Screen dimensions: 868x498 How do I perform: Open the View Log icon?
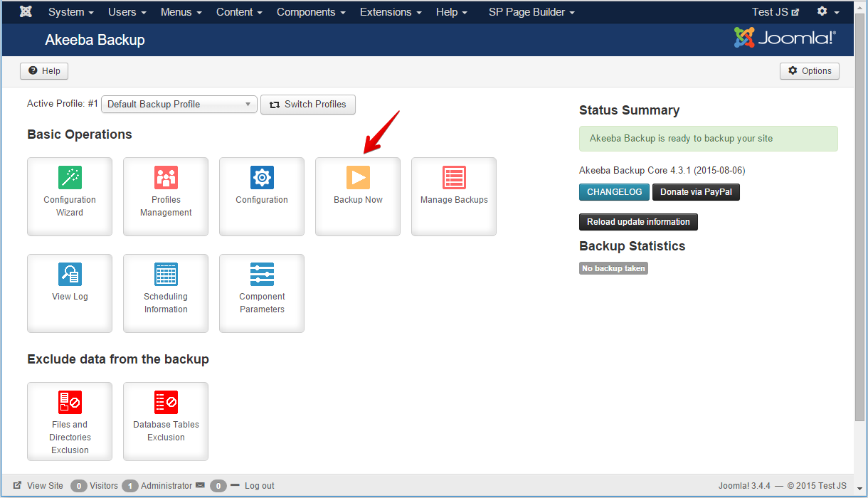click(x=70, y=275)
